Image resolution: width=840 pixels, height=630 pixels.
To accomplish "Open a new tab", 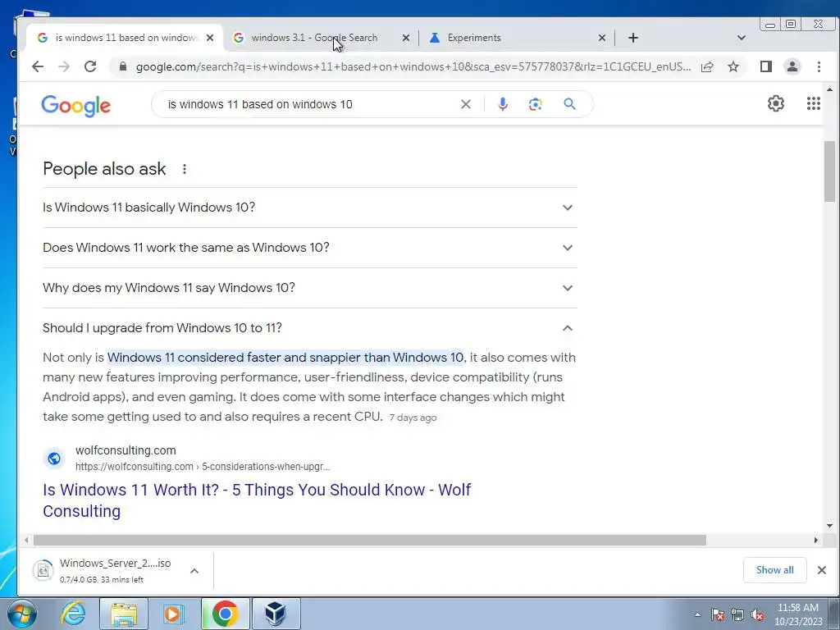I will (633, 38).
